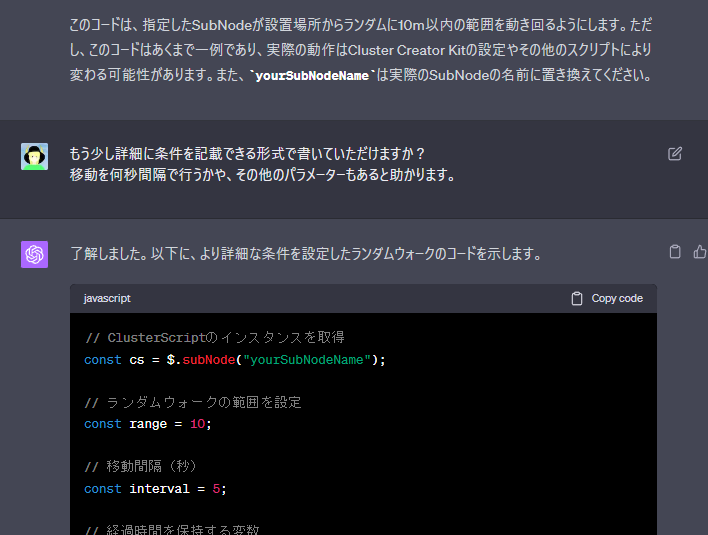This screenshot has height=535, width=708.
Task: Click the const range code line
Action: (148, 424)
